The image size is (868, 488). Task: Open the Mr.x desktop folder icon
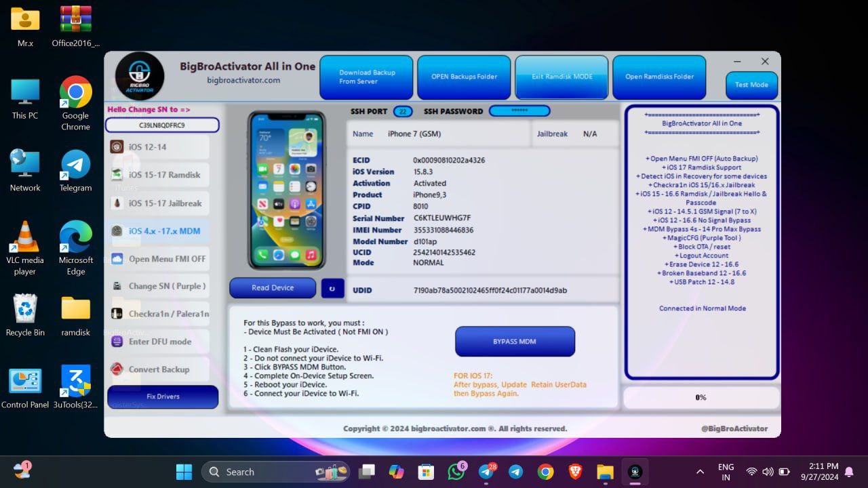point(25,27)
